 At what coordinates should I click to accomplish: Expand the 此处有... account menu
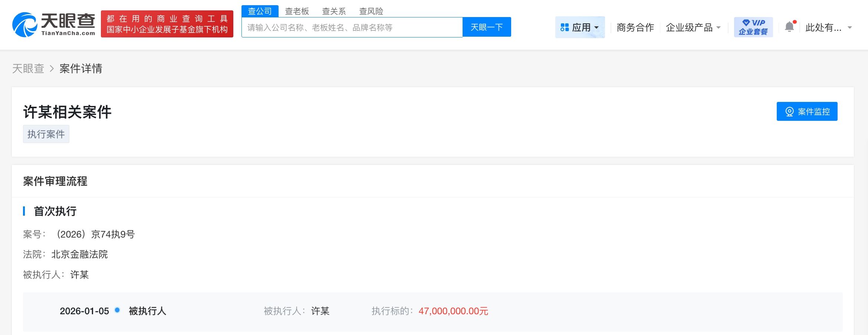click(x=828, y=27)
